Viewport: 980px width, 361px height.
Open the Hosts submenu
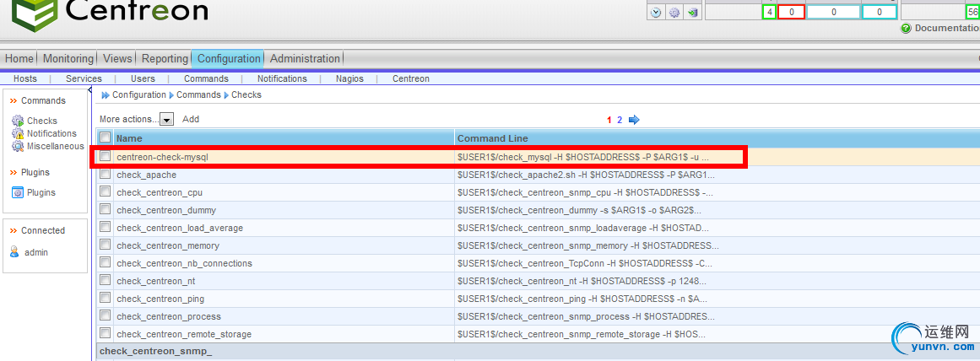[25, 78]
